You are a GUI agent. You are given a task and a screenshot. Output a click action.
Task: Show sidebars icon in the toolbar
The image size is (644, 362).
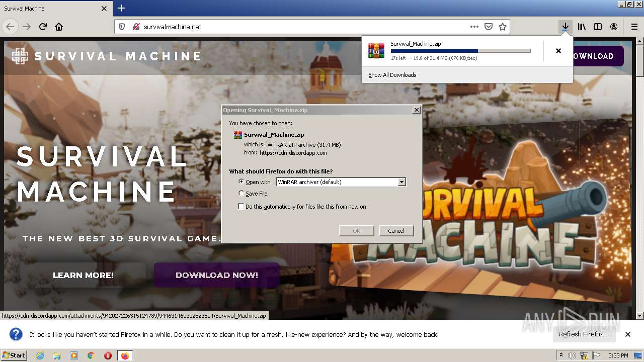[598, 27]
